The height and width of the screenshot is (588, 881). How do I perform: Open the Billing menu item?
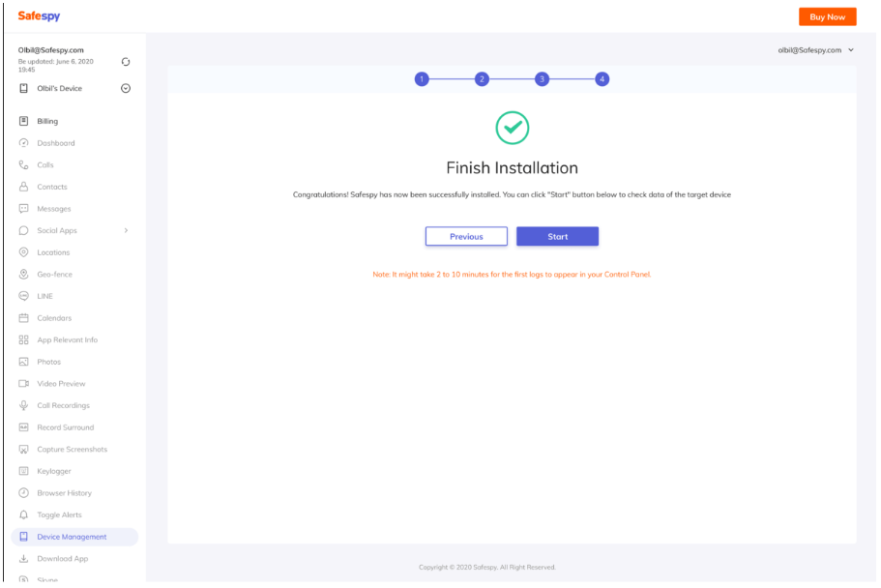pos(47,121)
